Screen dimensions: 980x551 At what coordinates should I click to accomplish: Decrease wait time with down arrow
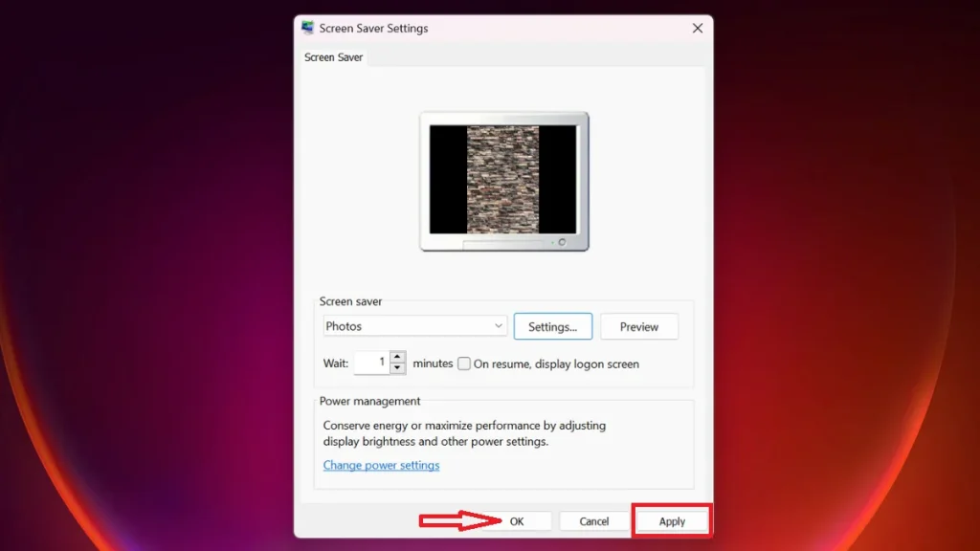click(x=397, y=368)
